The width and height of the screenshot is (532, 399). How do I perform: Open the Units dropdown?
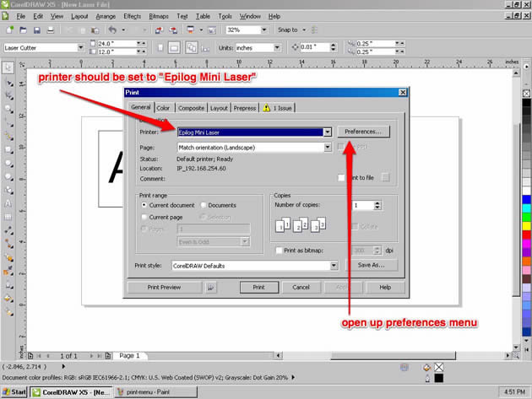[277, 48]
